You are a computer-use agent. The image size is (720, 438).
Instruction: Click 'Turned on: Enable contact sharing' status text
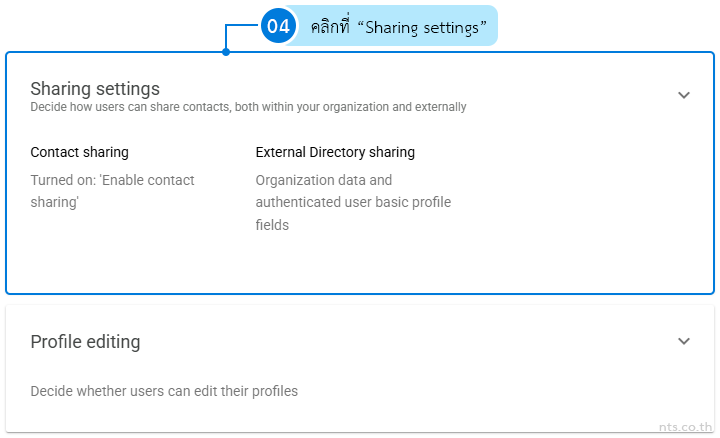pyautogui.click(x=112, y=191)
